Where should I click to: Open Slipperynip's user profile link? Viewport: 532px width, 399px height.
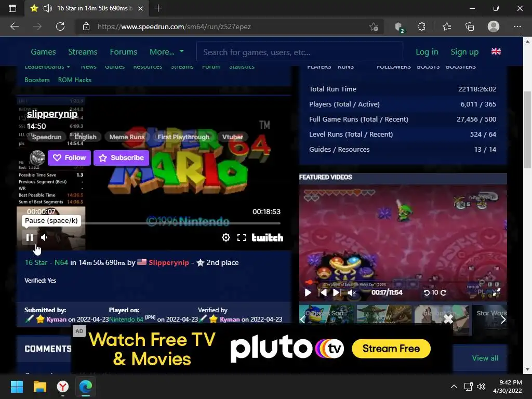[x=169, y=262]
